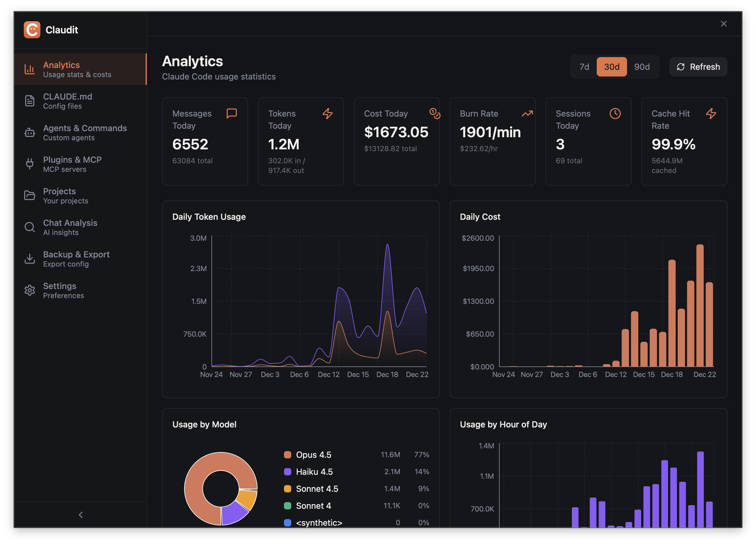Switch time range to 90d

pos(642,67)
